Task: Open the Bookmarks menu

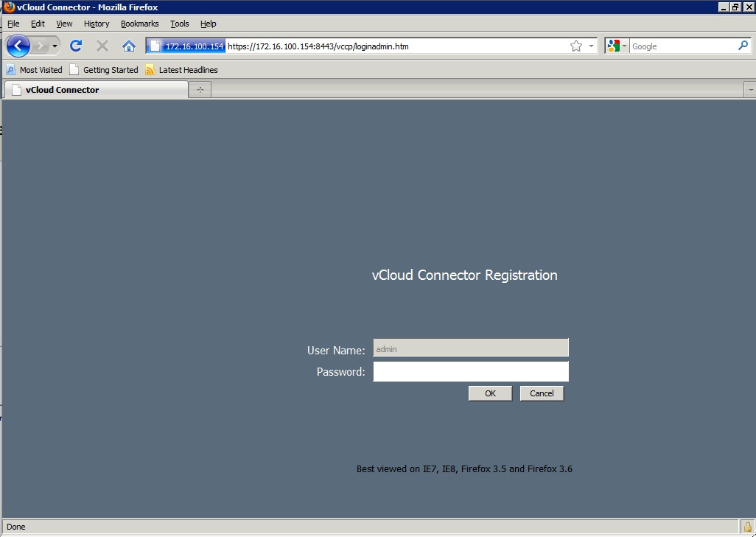Action: click(139, 24)
